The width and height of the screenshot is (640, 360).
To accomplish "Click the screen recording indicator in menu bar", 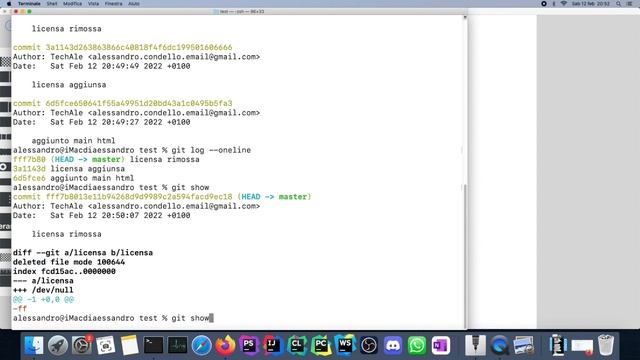I will coord(544,4).
